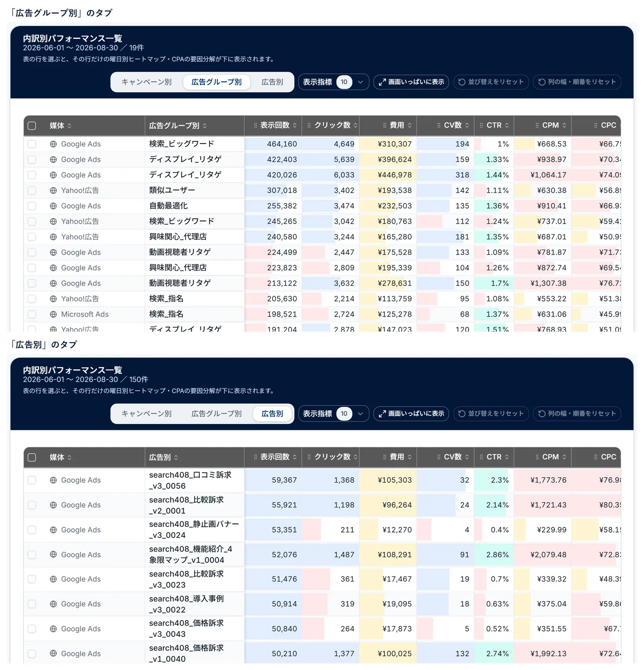
Task: Click the クリック数 sort icon in the 広告グループ別 table
Action: click(x=355, y=126)
